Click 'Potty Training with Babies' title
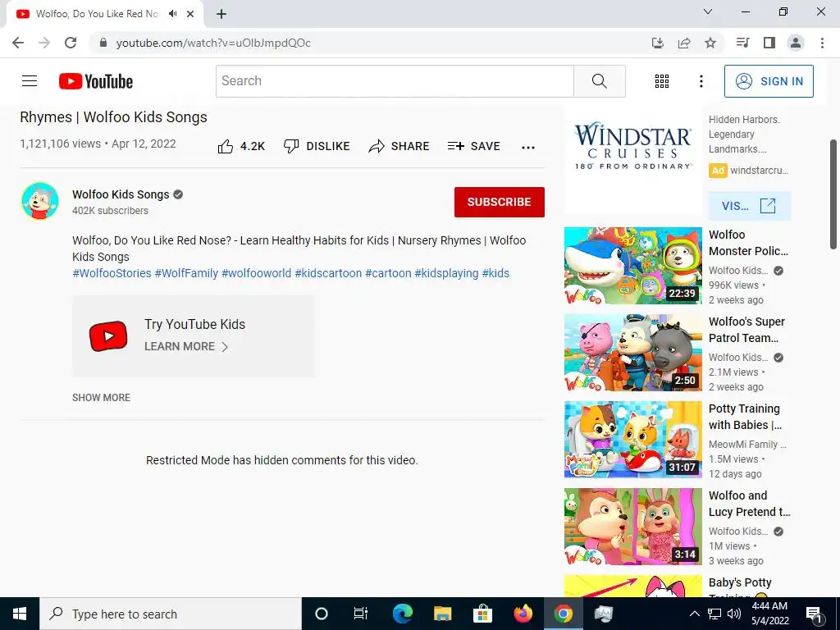The image size is (840, 630). (x=745, y=417)
